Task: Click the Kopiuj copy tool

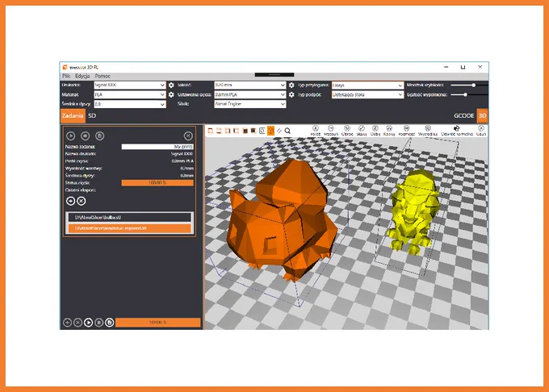Action: pyautogui.click(x=389, y=131)
